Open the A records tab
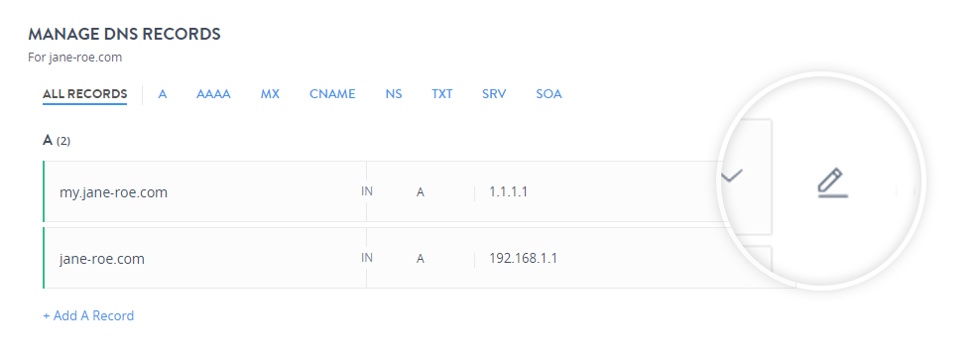Image resolution: width=980 pixels, height=361 pixels. (163, 94)
